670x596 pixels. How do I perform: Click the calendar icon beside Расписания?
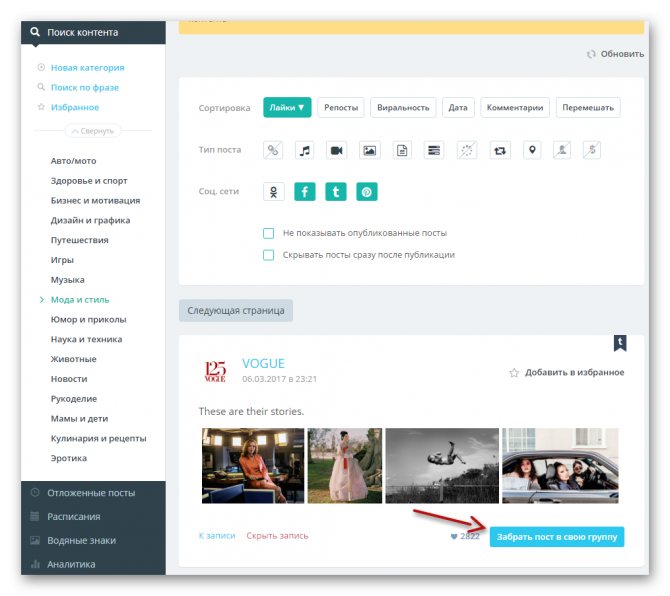[35, 516]
